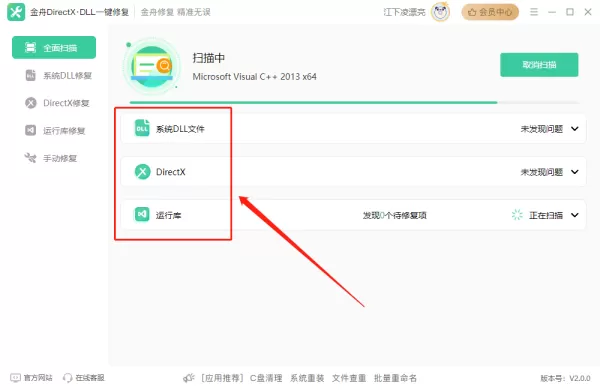Click the DirectX修复 sidebar X icon
600x390 pixels.
click(x=31, y=103)
